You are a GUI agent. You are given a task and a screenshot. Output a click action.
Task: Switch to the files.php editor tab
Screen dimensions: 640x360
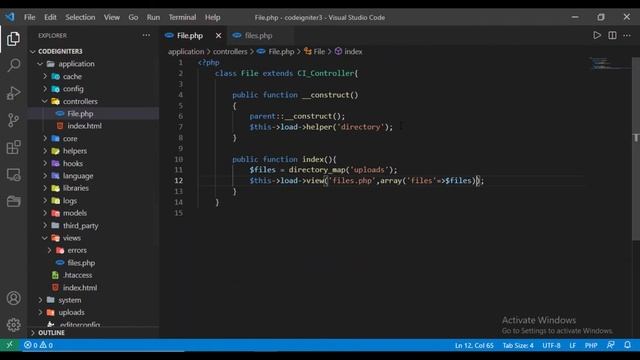coord(258,36)
